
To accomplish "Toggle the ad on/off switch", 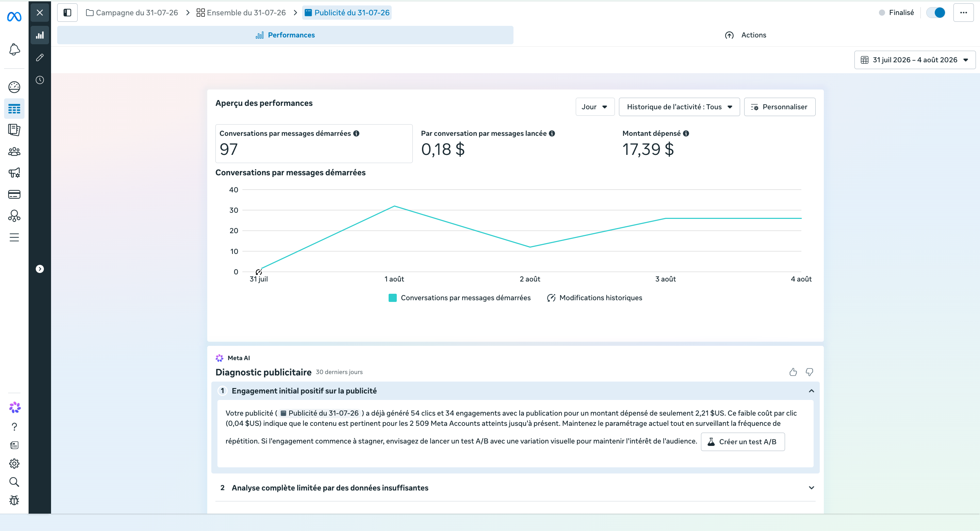I will pyautogui.click(x=935, y=13).
